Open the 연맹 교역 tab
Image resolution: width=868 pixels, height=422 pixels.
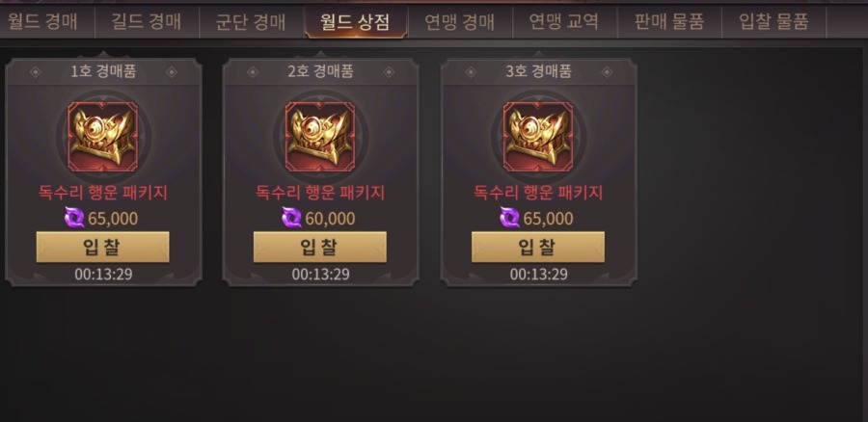[x=564, y=22]
